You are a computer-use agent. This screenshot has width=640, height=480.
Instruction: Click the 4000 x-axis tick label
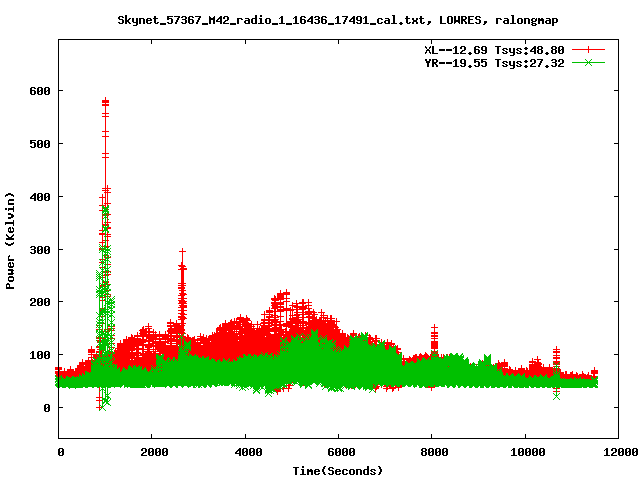pos(248,452)
